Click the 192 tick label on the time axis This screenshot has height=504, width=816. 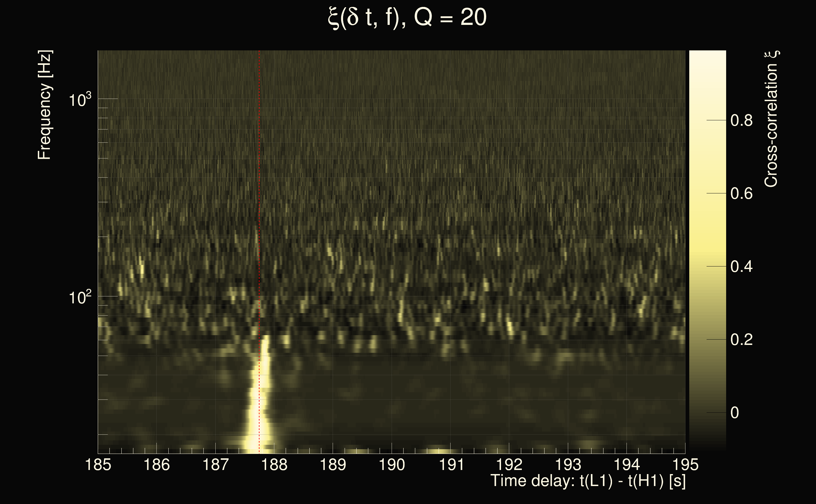[509, 465]
